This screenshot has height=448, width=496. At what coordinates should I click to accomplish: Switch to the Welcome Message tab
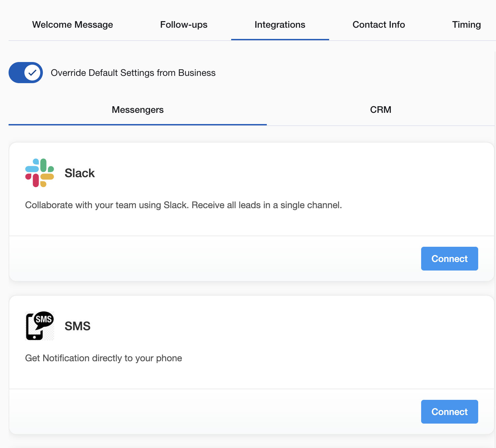pyautogui.click(x=72, y=24)
